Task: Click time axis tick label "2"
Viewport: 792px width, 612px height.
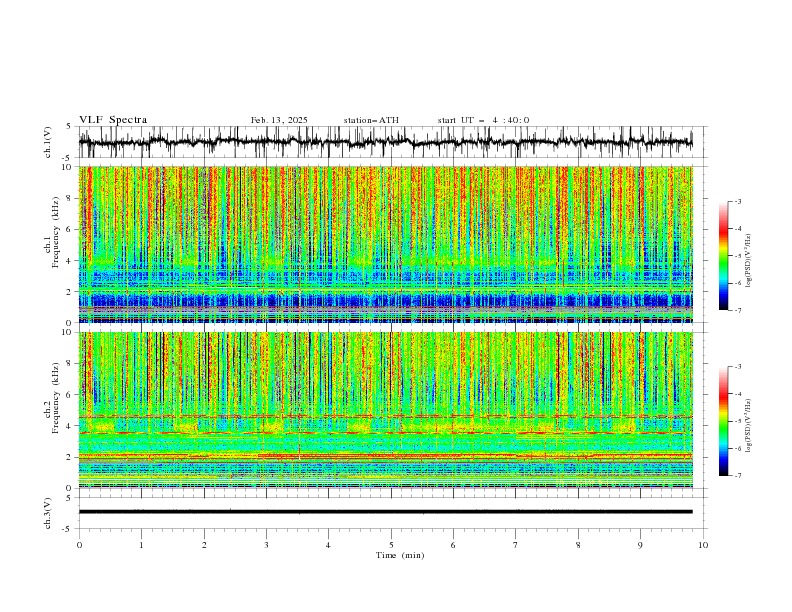Action: click(204, 545)
